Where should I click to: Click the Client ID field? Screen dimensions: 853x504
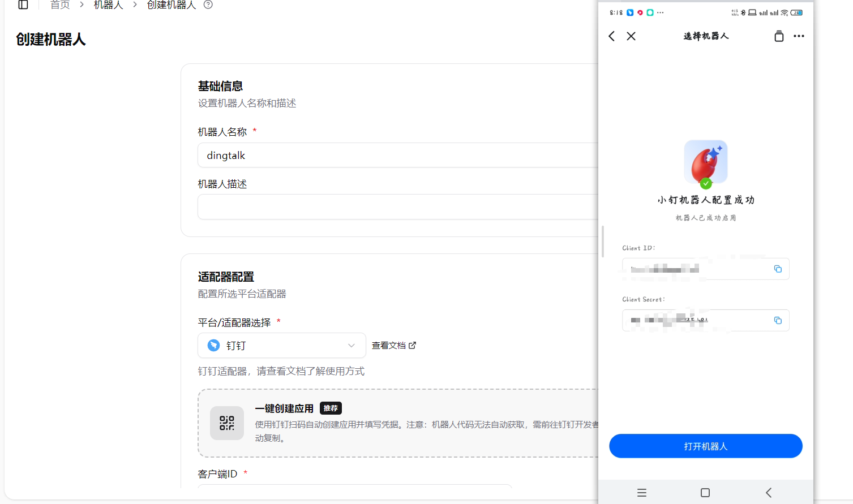click(706, 269)
